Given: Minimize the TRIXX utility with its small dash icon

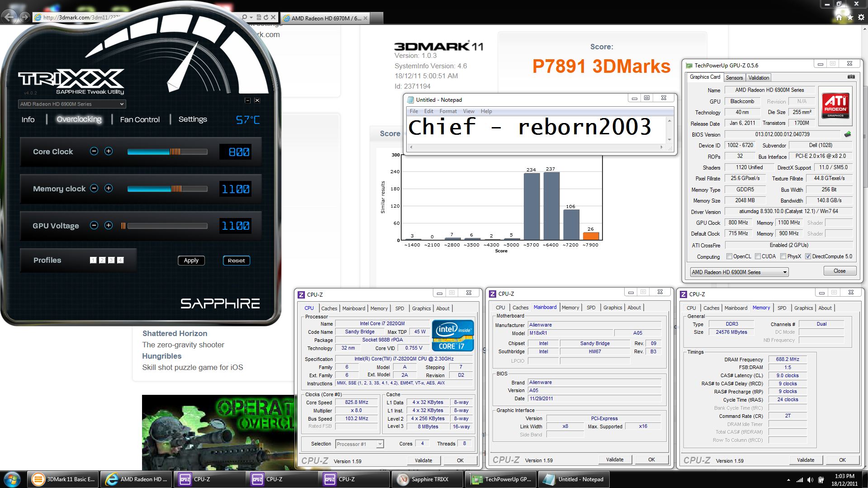Looking at the screenshot, I should point(247,100).
